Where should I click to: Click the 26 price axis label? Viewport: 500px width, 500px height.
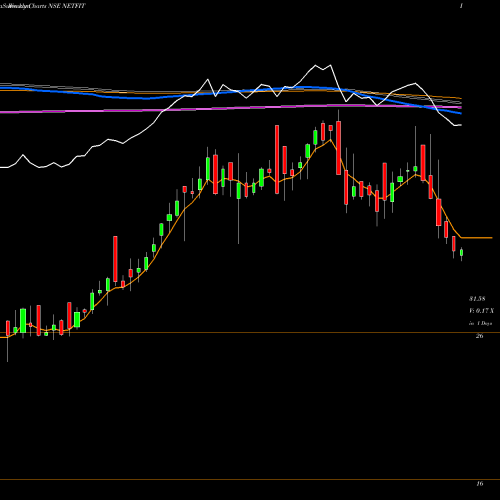pyautogui.click(x=479, y=336)
